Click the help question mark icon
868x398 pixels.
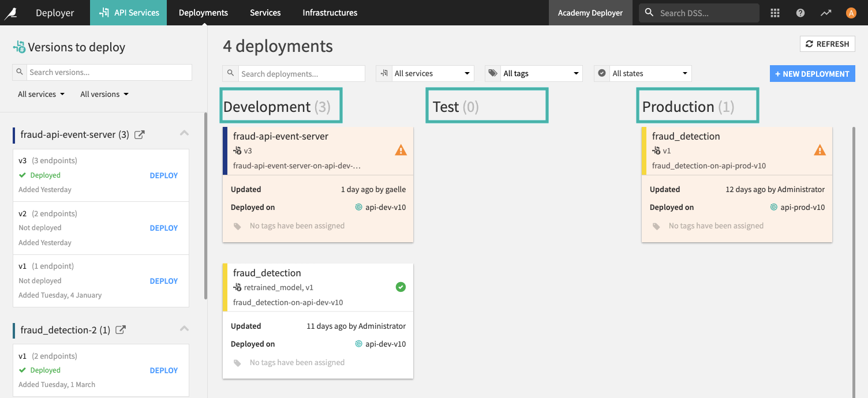[x=800, y=12]
